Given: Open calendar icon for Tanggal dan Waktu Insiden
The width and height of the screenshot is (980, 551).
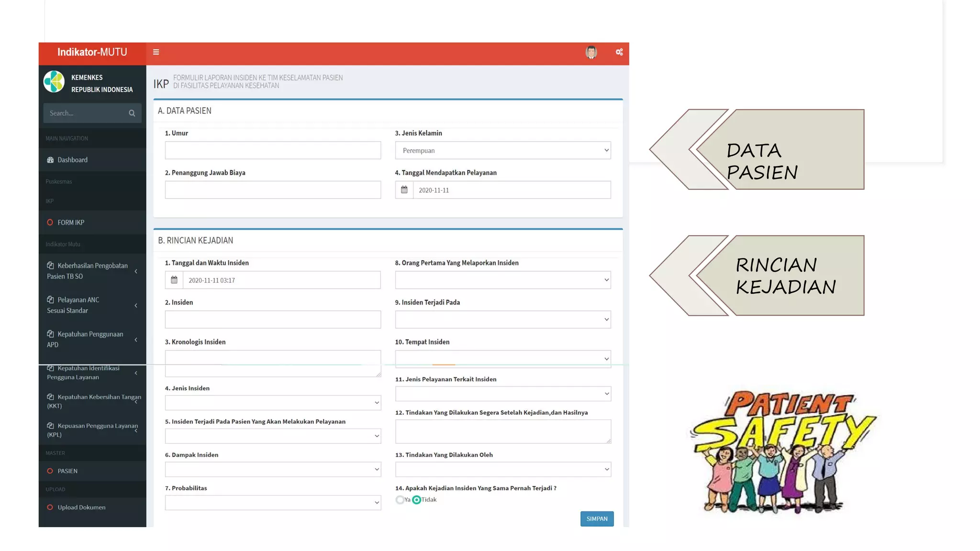Looking at the screenshot, I should (174, 280).
